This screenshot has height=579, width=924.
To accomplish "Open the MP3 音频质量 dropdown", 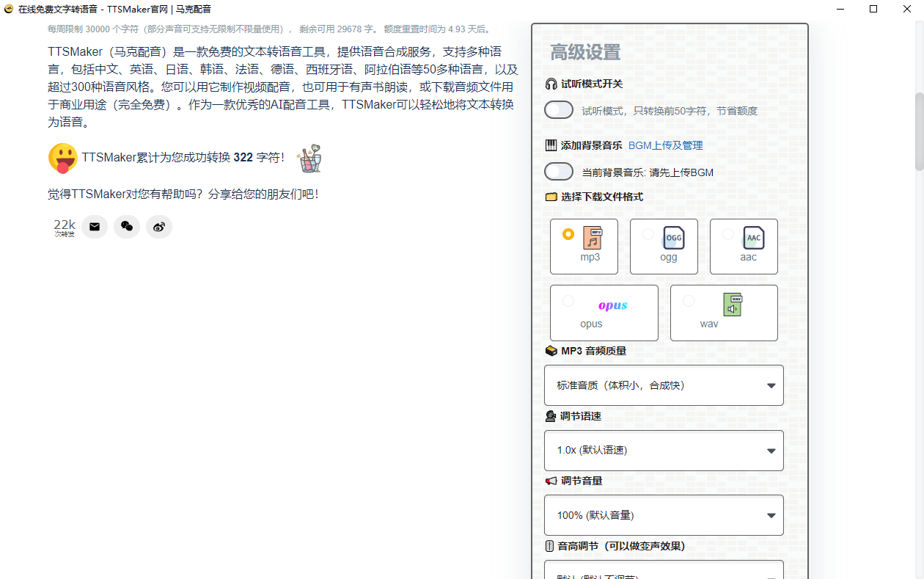I will point(664,385).
